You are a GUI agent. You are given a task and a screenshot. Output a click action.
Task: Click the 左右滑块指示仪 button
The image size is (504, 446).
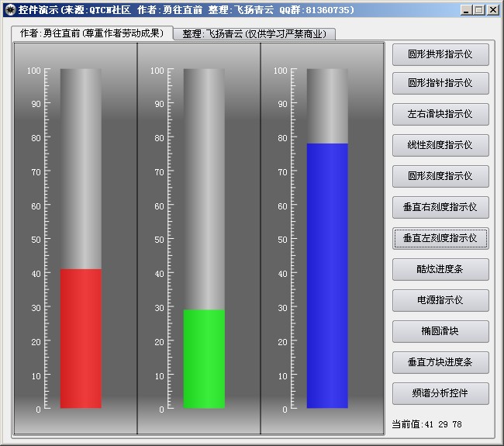440,114
